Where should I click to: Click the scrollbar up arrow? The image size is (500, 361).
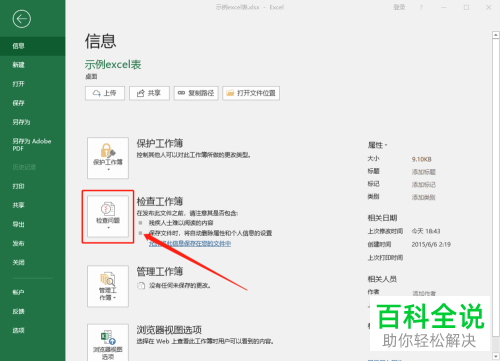(x=495, y=35)
